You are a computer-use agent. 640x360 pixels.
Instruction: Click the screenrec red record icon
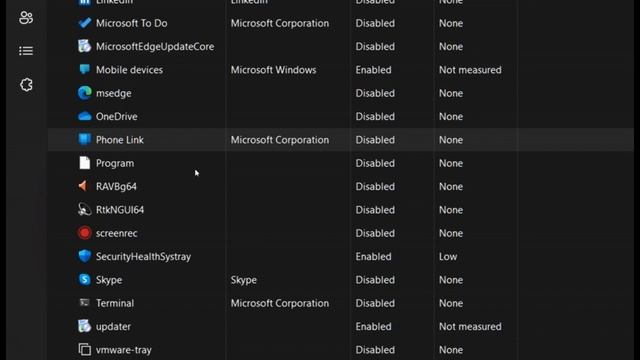pyautogui.click(x=84, y=233)
